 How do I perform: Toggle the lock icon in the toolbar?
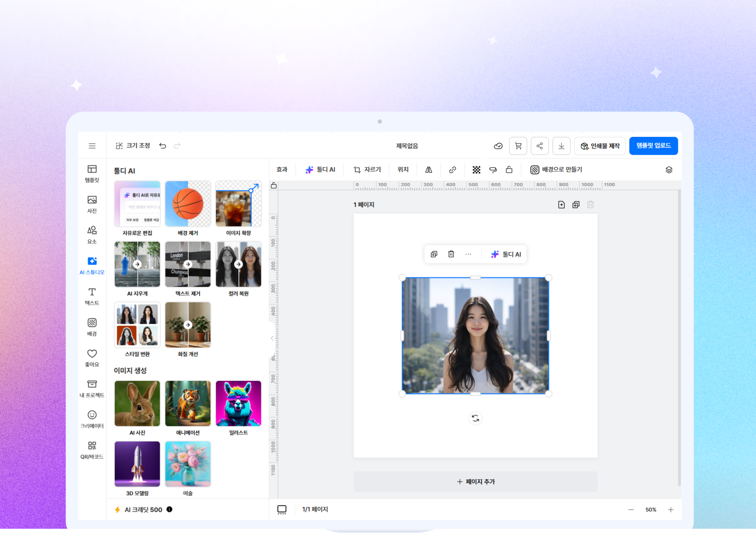coord(509,170)
